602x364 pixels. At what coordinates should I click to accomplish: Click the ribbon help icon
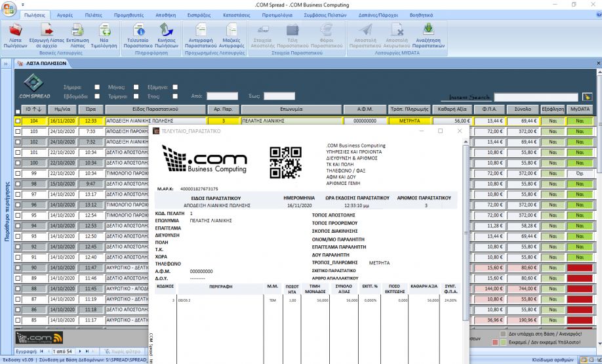pyautogui.click(x=599, y=14)
